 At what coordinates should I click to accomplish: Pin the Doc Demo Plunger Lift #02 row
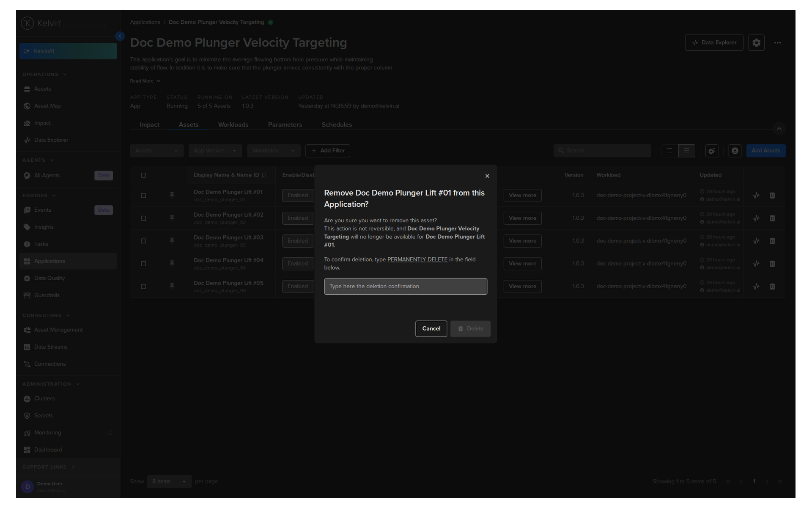tap(172, 218)
